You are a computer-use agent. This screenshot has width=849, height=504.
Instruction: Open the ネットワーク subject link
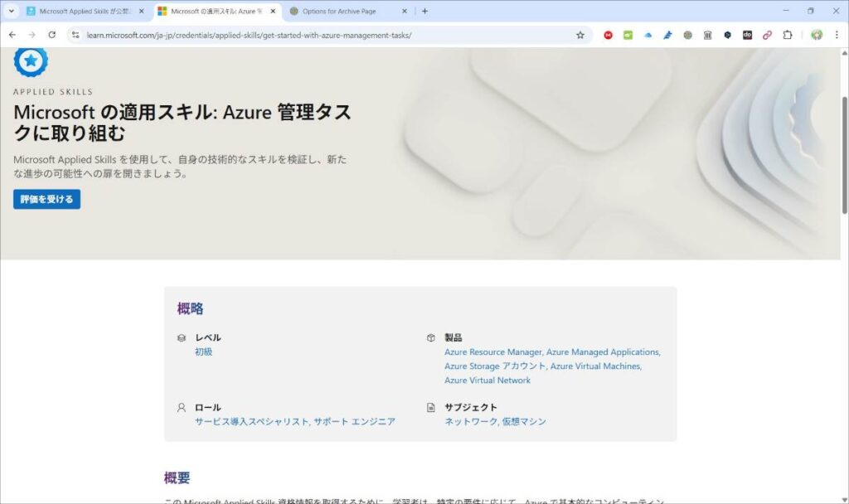pos(471,421)
